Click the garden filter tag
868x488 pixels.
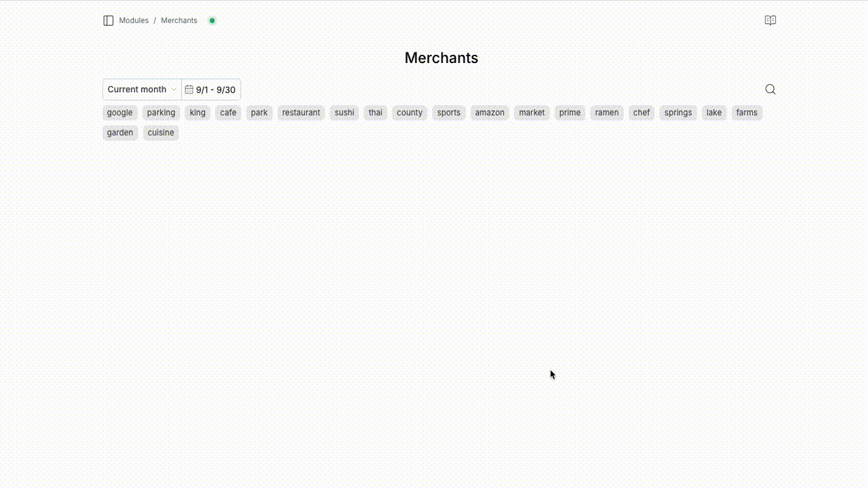tap(119, 132)
